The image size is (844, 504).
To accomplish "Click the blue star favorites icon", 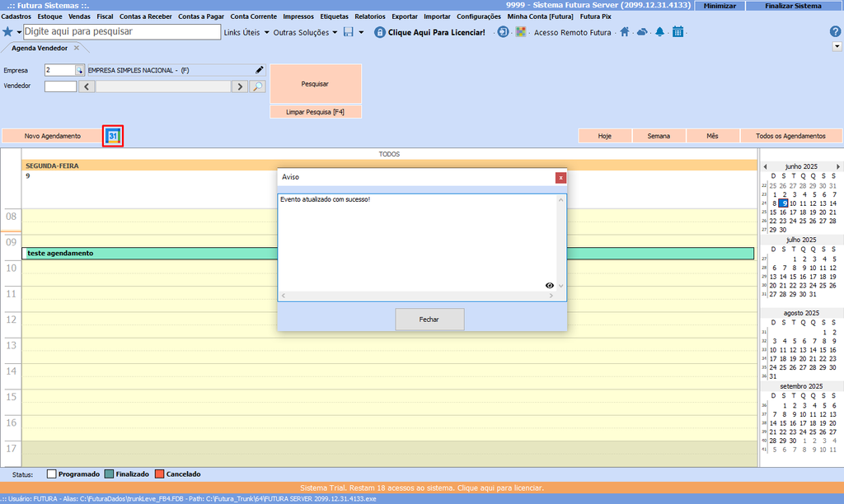I will coord(8,32).
